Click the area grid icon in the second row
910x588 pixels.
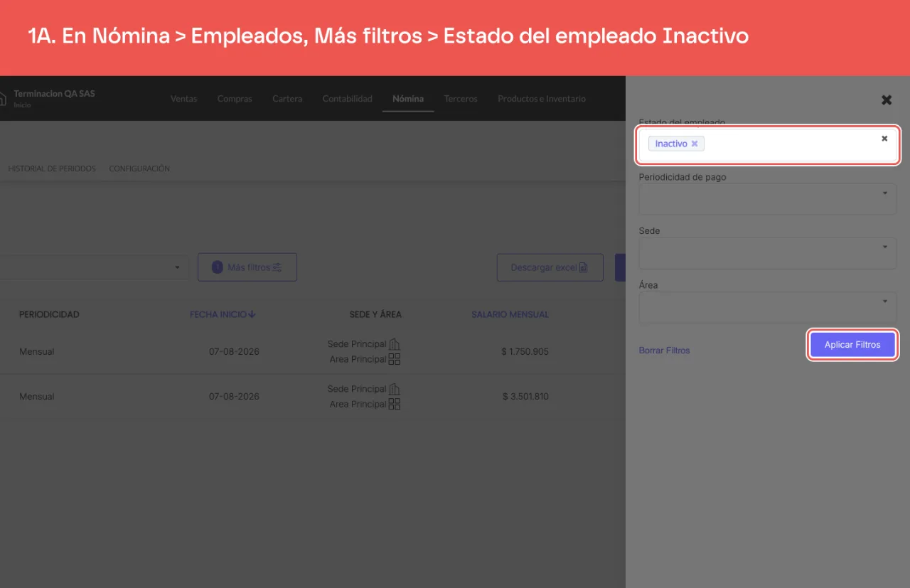tap(395, 404)
